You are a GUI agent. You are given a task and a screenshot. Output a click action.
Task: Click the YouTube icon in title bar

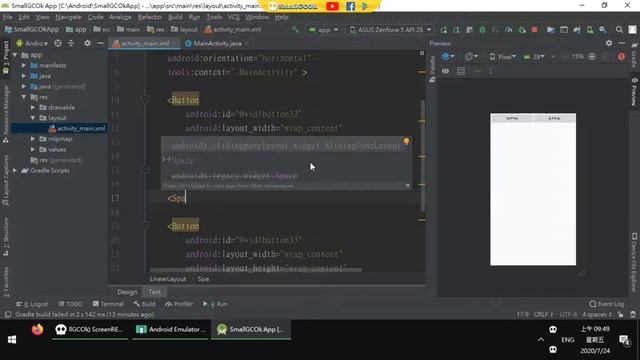pos(332,6)
